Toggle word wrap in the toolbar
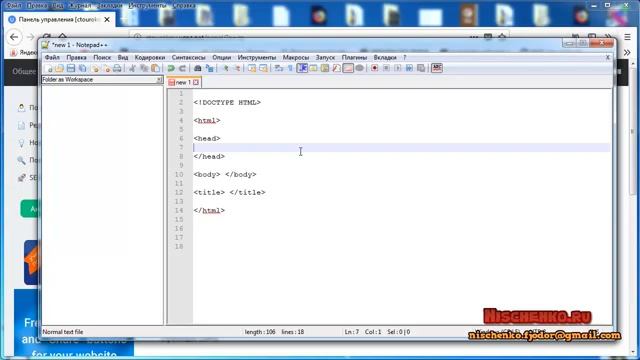The width and height of the screenshot is (640, 360). coord(278,68)
